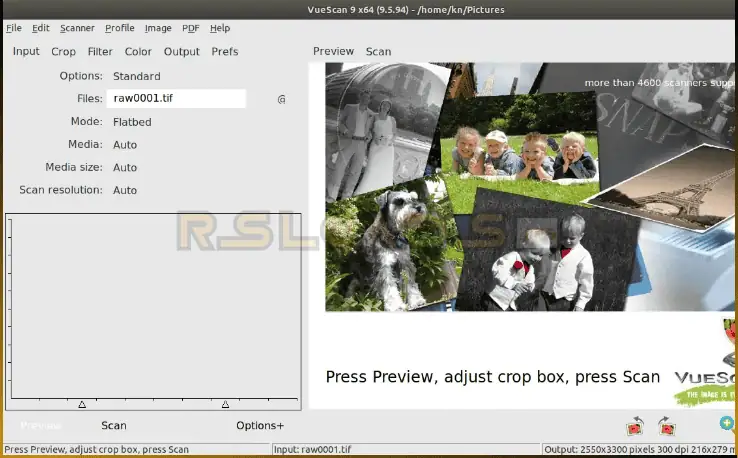Open the Media dropdown set to Auto
Image resolution: width=738 pixels, height=458 pixels.
[125, 144]
